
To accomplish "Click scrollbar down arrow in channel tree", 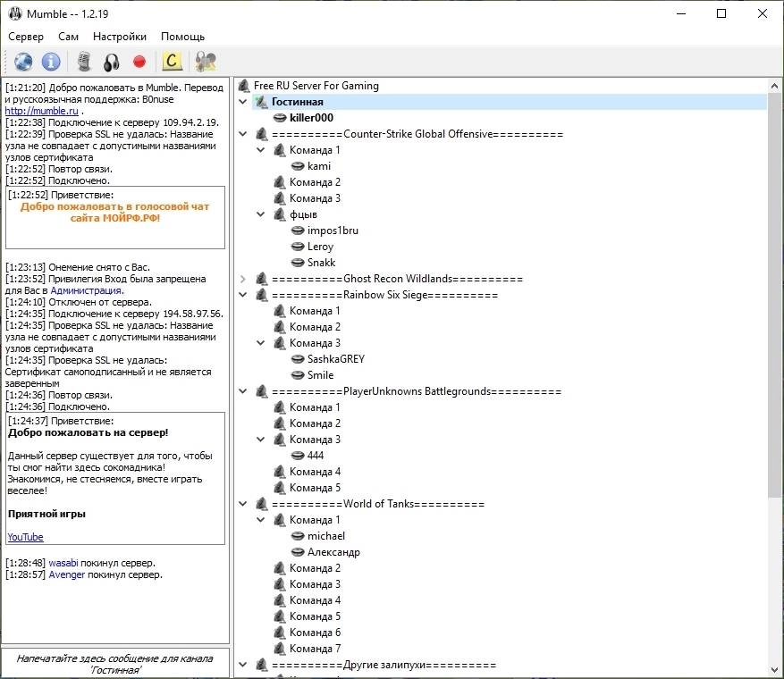I will 774,670.
